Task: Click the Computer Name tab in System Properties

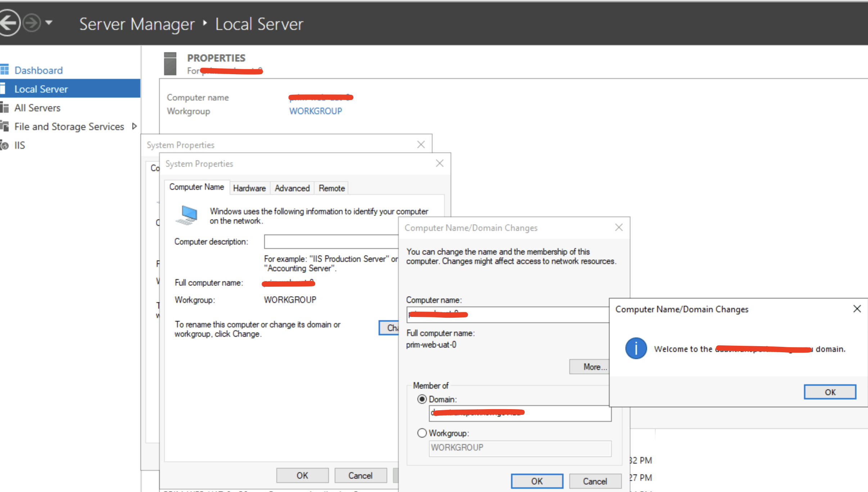Action: click(196, 187)
